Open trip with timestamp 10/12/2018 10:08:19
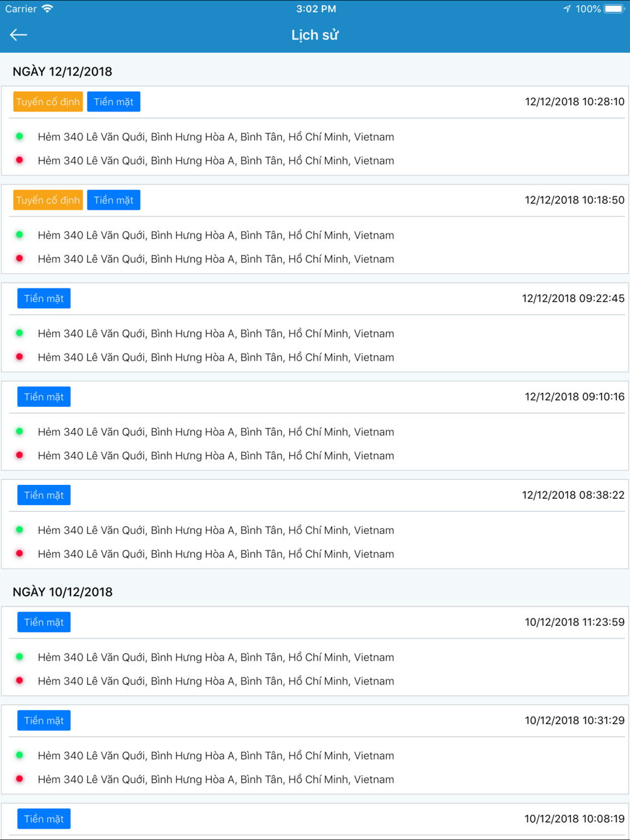 [315, 821]
